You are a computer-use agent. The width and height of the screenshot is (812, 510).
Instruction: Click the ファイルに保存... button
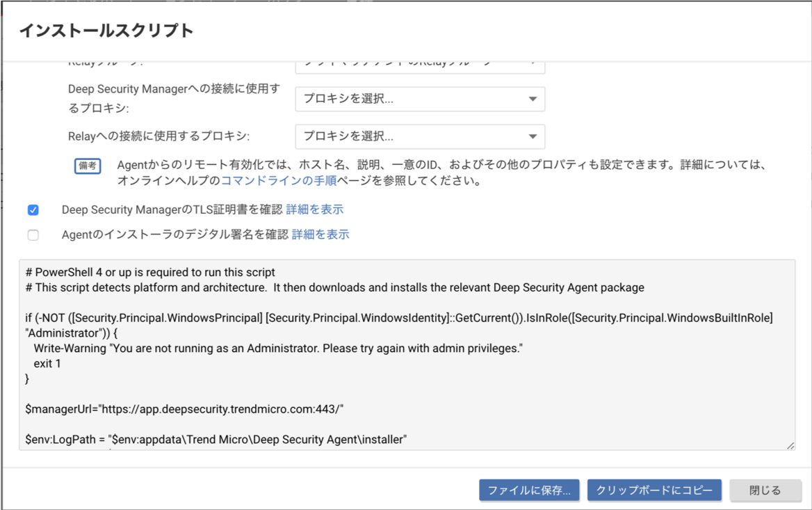(x=529, y=490)
